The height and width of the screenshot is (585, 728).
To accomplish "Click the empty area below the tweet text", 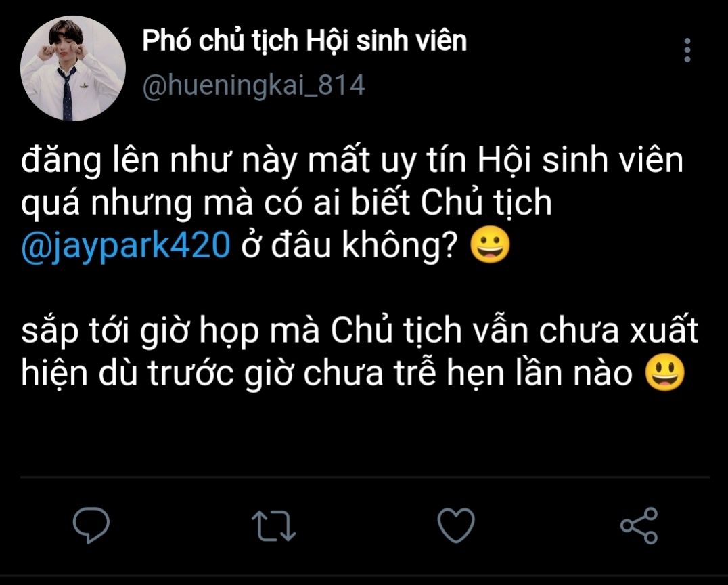I will click(365, 432).
